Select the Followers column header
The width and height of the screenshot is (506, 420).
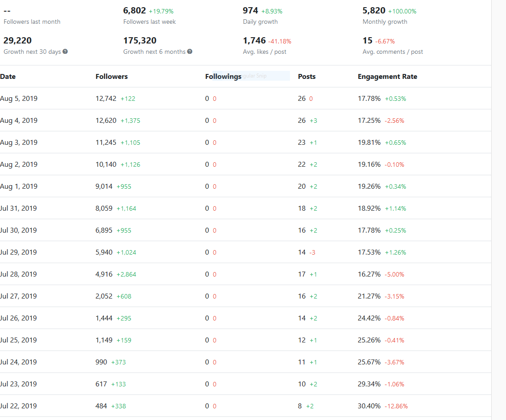coord(112,77)
